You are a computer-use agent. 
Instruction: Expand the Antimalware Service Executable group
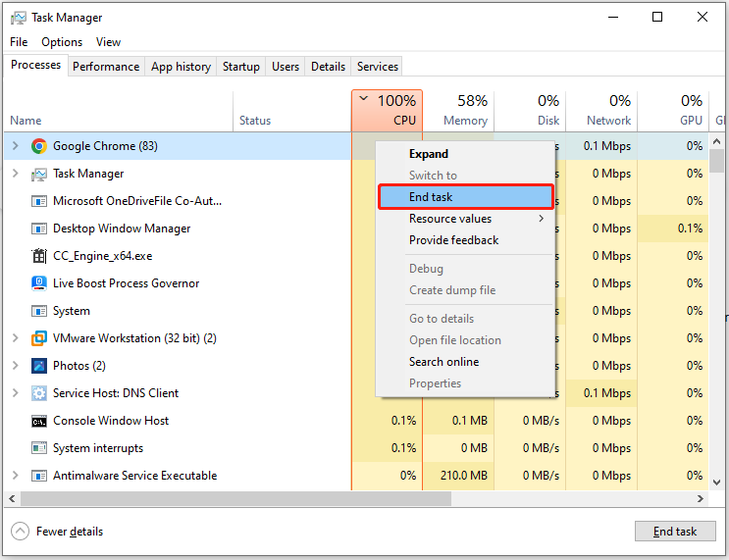[16, 476]
